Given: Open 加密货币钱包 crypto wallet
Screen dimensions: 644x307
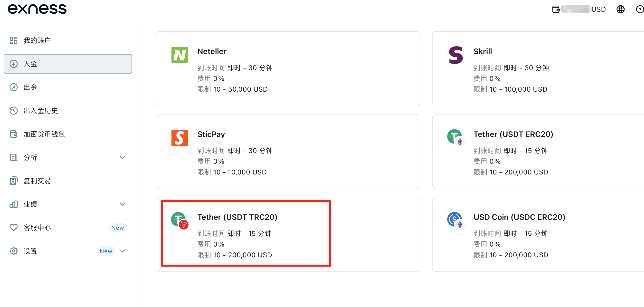Looking at the screenshot, I should 44,134.
